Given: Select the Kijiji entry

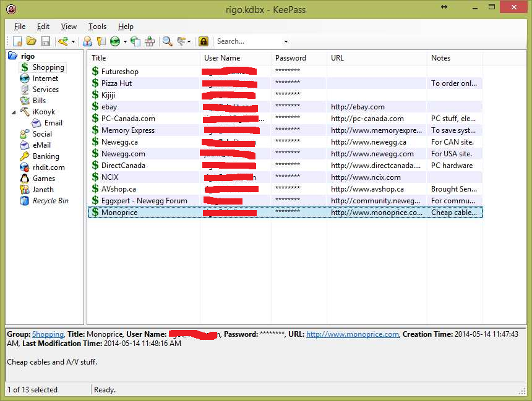Looking at the screenshot, I should (108, 95).
